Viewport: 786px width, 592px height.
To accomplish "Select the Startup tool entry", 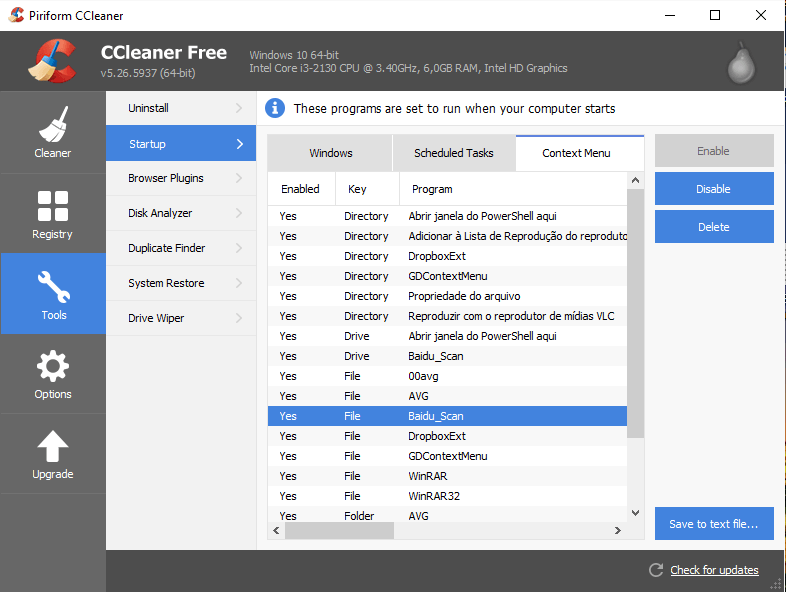I will pyautogui.click(x=181, y=144).
